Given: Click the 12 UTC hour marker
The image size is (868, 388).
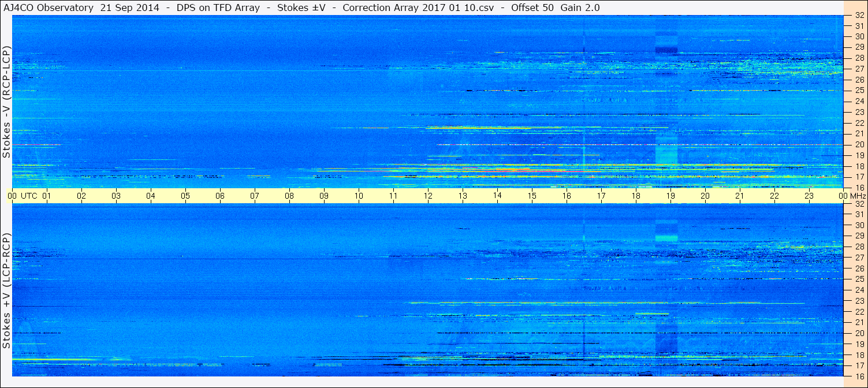Looking at the screenshot, I should [428, 196].
